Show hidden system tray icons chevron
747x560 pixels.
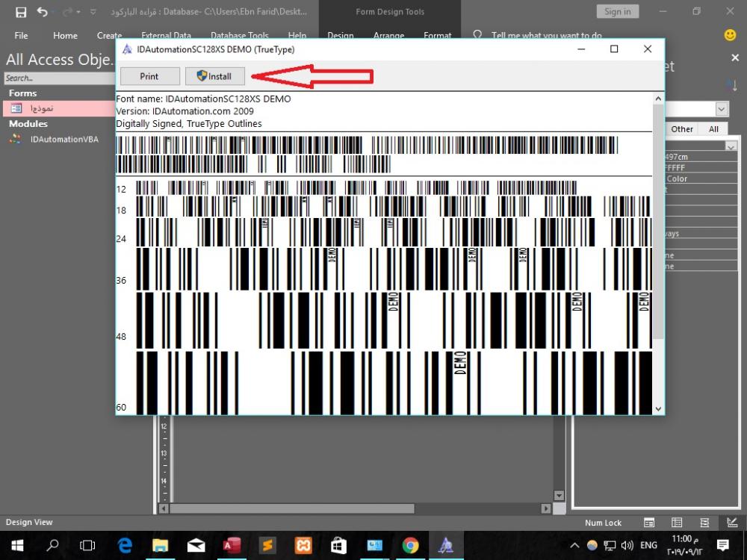point(574,545)
